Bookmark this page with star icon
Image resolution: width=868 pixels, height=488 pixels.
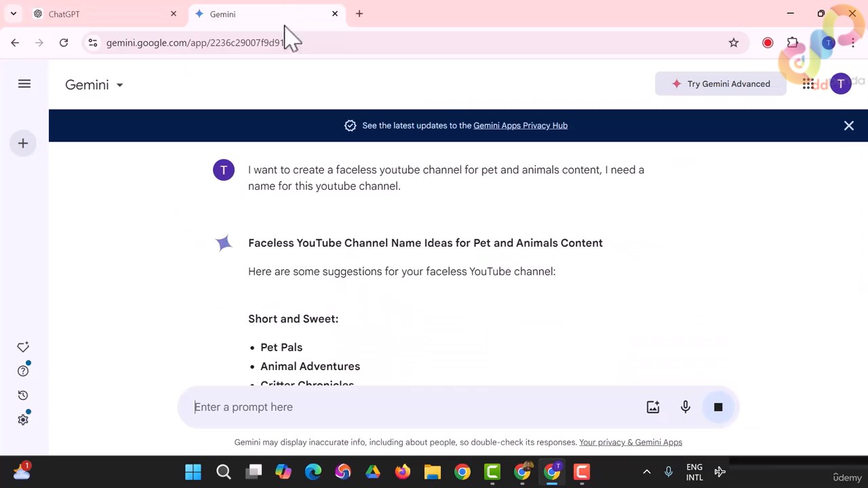tap(734, 43)
